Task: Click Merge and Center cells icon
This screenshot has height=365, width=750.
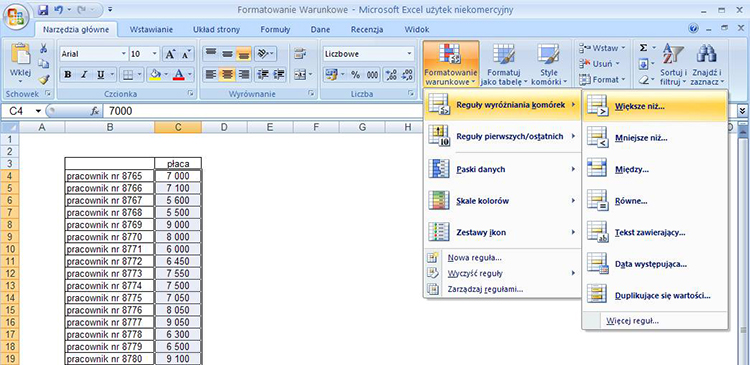Action: point(300,75)
